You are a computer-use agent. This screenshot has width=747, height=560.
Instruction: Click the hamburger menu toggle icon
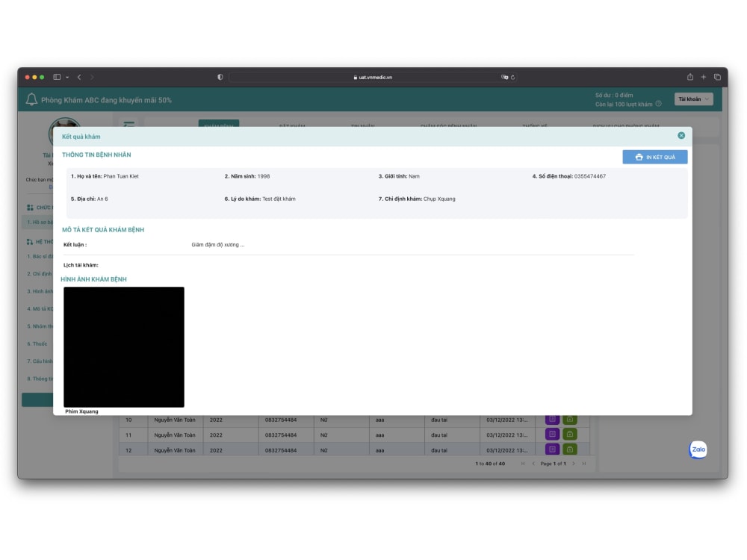pyautogui.click(x=128, y=124)
